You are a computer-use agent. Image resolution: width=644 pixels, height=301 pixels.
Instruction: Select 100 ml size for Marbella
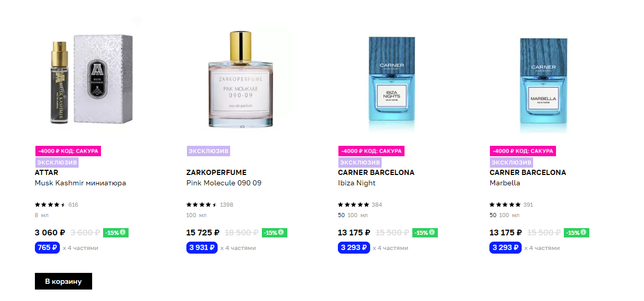(x=504, y=215)
